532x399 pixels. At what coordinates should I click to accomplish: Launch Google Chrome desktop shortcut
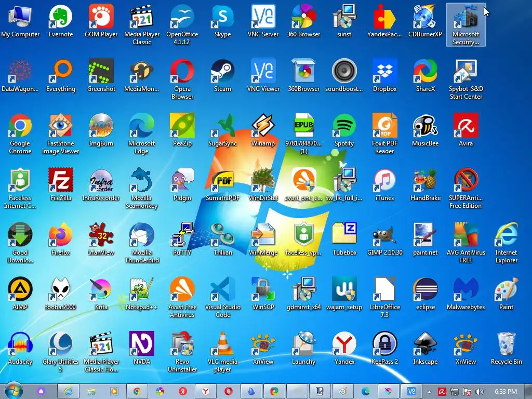point(20,135)
